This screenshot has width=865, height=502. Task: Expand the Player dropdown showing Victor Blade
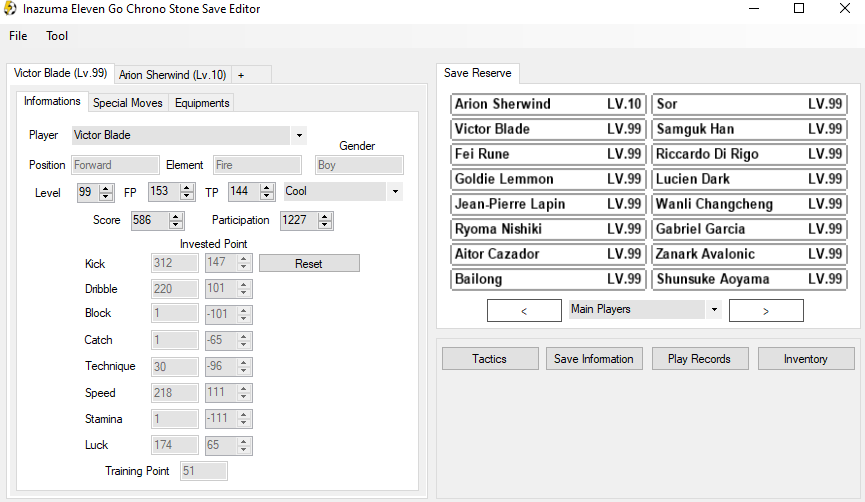(x=299, y=135)
